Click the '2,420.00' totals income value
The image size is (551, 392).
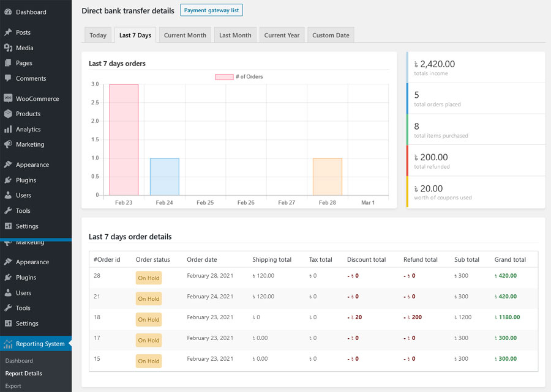[434, 64]
